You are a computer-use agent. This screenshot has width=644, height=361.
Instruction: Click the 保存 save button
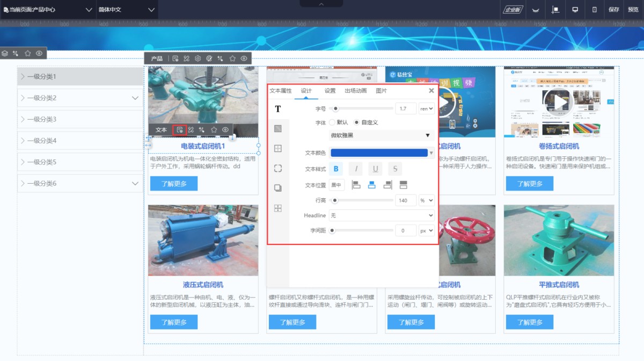pyautogui.click(x=614, y=10)
